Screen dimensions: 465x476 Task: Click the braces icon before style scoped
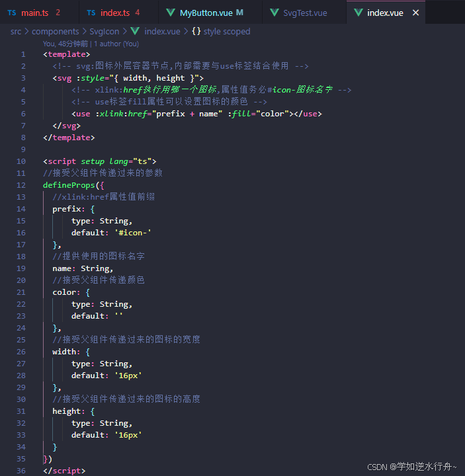(196, 31)
